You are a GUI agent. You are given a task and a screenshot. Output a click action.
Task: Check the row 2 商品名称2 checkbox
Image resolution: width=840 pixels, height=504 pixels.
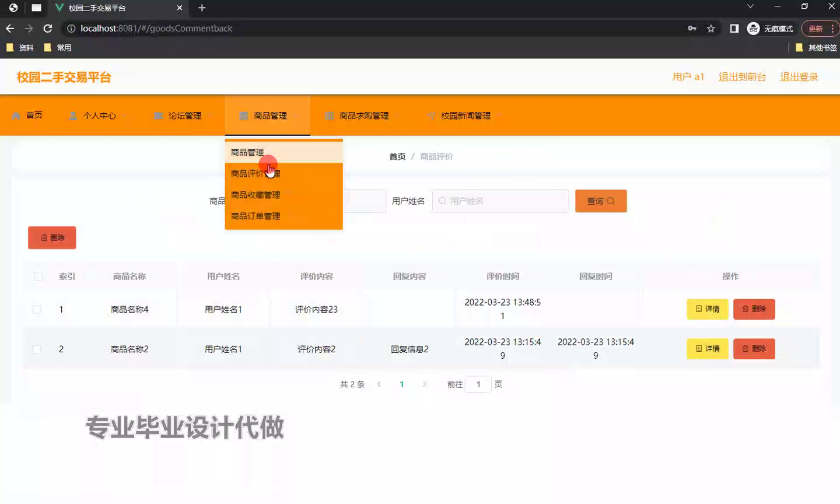click(x=37, y=349)
